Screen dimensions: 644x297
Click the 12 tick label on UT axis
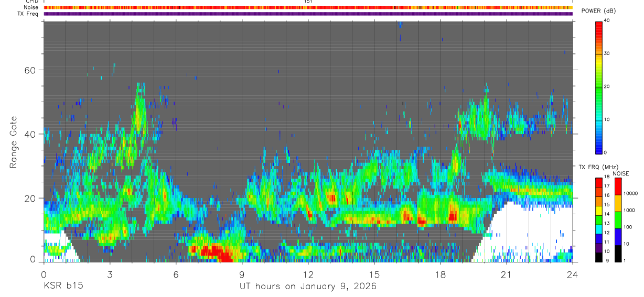pyautogui.click(x=308, y=274)
